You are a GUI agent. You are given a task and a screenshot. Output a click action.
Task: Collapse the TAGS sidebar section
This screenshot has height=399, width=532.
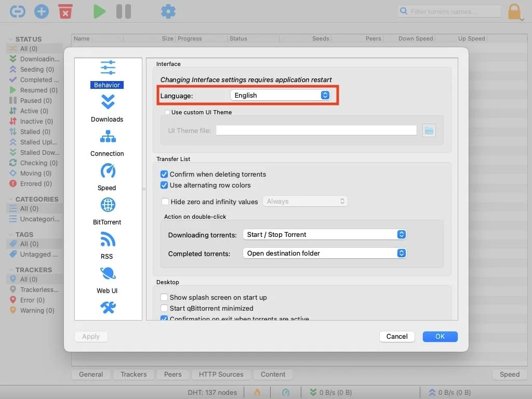tap(10, 234)
